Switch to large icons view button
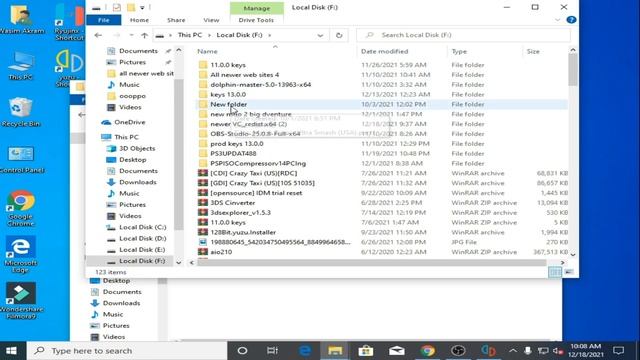This screenshot has width=640, height=360. pos(569,272)
